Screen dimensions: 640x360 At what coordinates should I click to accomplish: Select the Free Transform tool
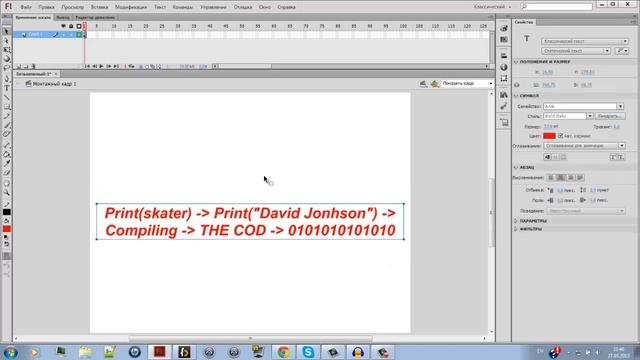(x=7, y=49)
